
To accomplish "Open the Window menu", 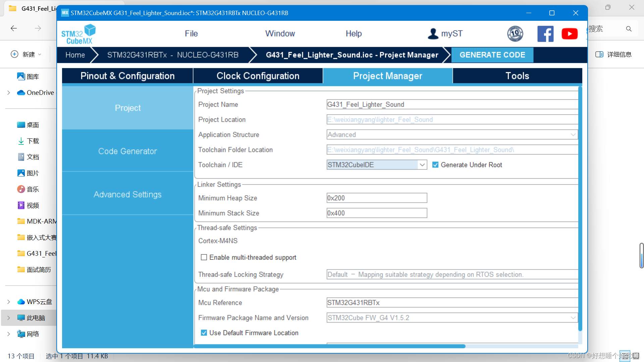I will (280, 34).
